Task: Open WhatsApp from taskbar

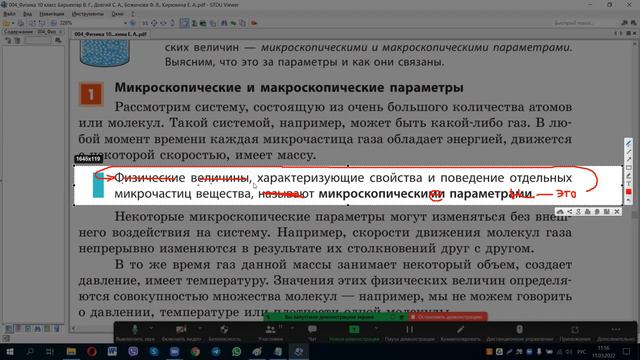Action: (237, 351)
